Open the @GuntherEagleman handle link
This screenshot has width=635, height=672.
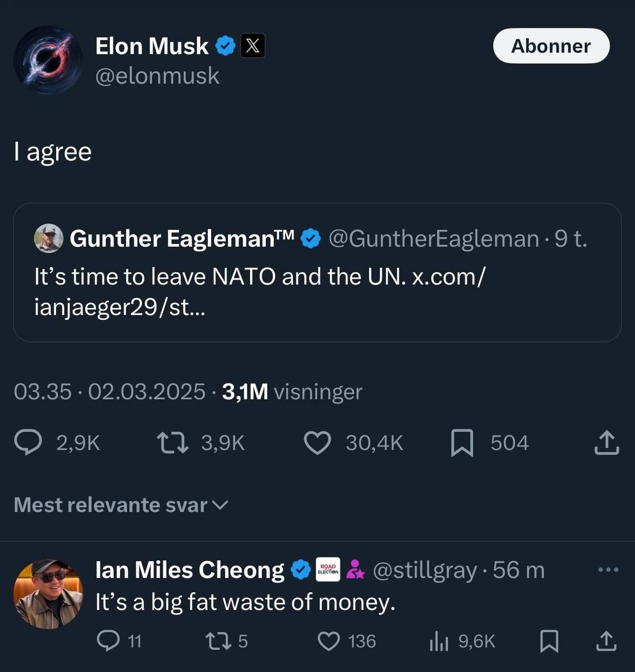434,238
